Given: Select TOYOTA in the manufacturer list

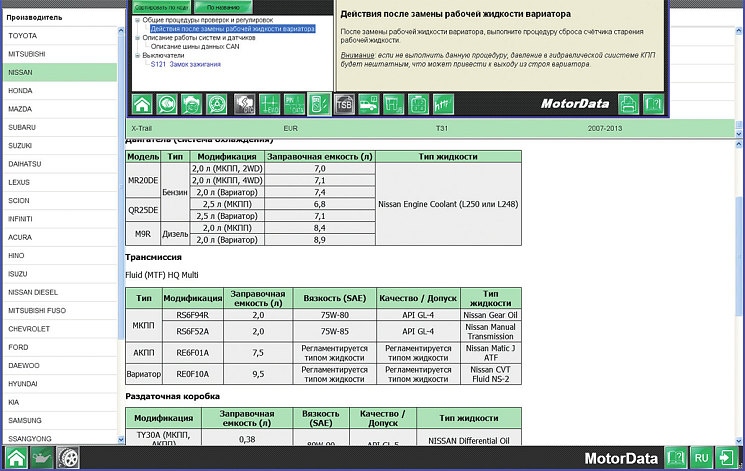Looking at the screenshot, I should click(60, 36).
